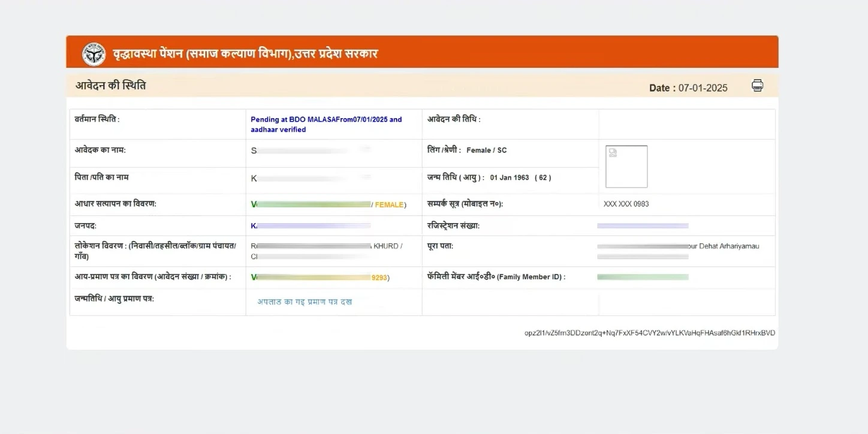Click the 'वर्तमान स्थिति' label

tap(97, 119)
